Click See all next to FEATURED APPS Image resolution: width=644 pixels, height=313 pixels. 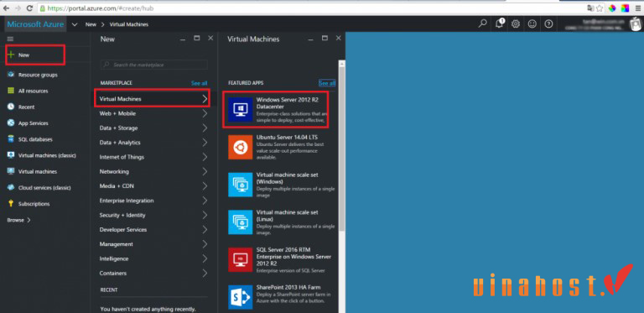327,83
